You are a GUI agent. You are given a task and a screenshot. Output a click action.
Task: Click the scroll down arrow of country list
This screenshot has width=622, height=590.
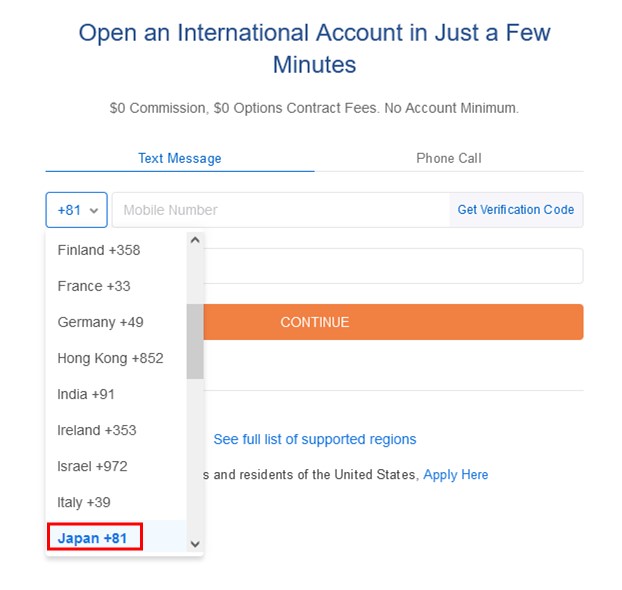[x=195, y=544]
